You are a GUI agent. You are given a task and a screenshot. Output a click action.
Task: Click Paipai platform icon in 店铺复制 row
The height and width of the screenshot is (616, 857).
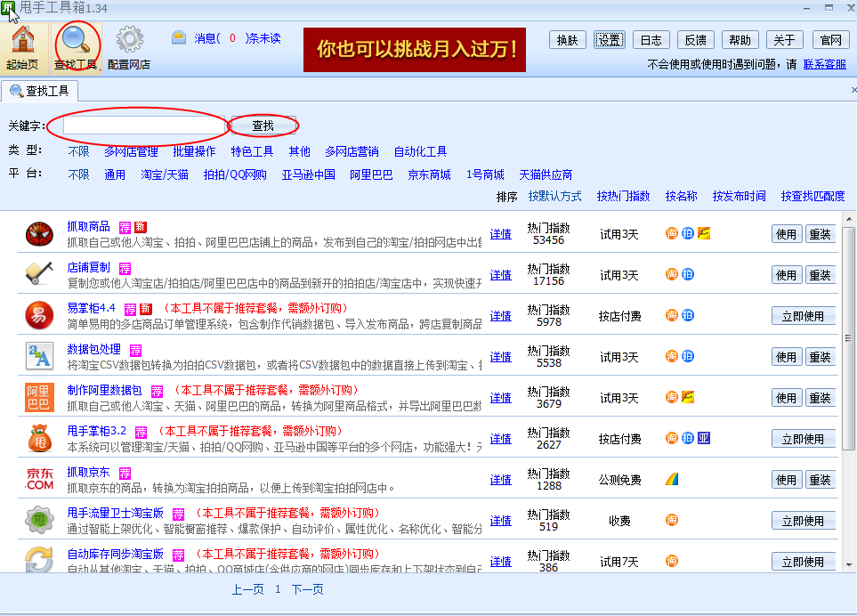pyautogui.click(x=688, y=274)
